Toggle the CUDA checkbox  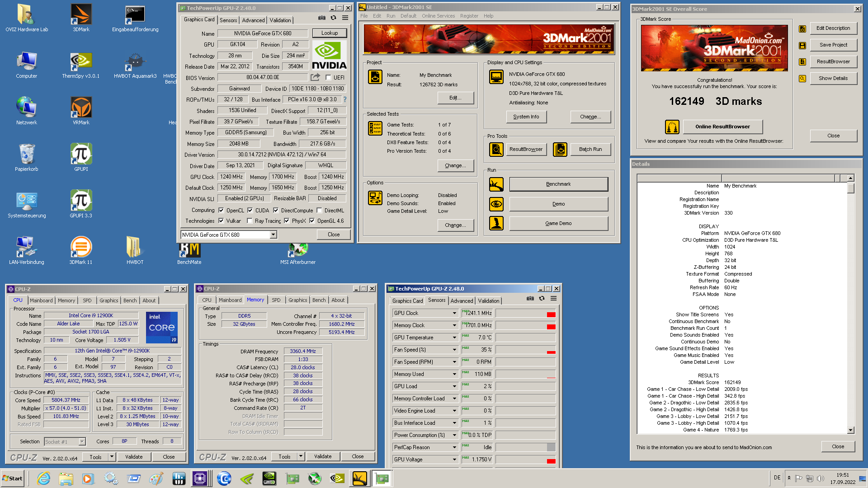click(250, 210)
